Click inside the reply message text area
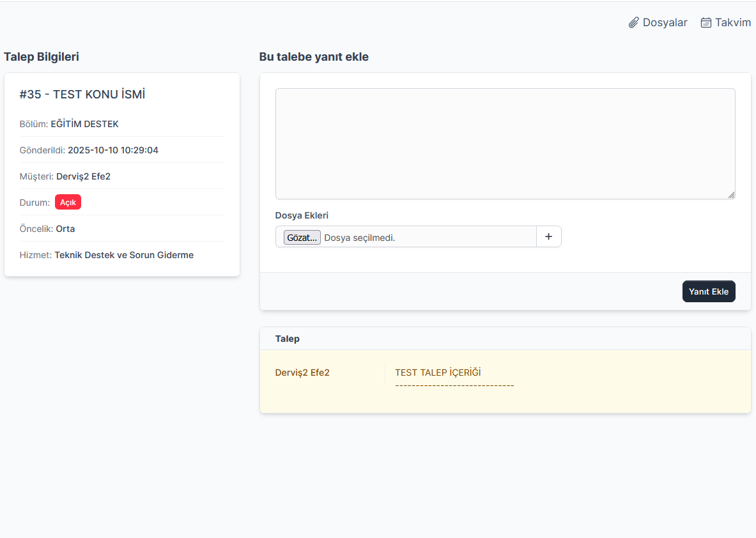Viewport: 756px width, 538px height. click(505, 144)
